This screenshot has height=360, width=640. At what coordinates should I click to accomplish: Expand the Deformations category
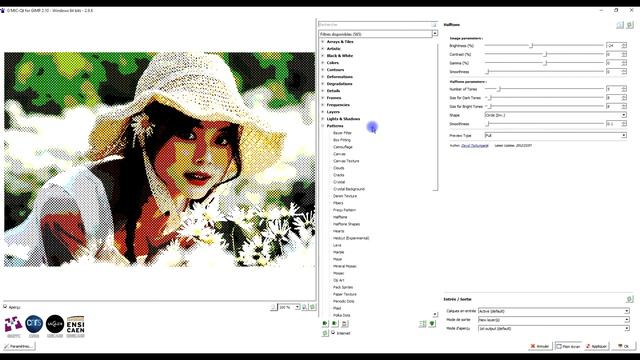coord(322,77)
